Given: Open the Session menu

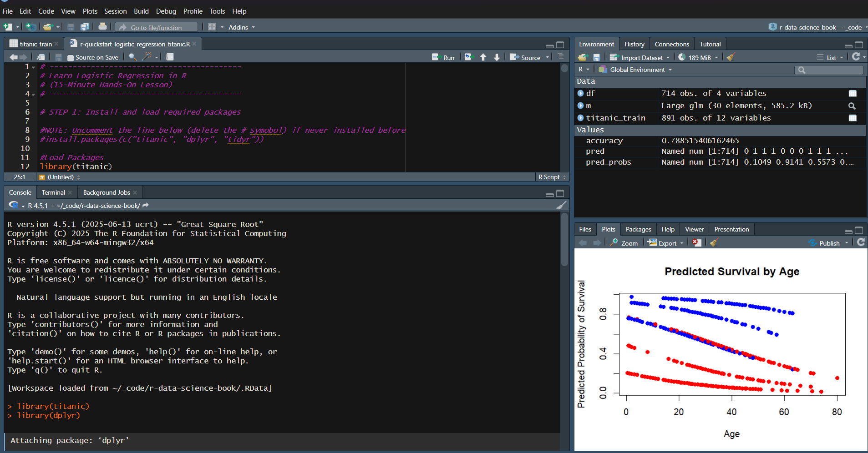Looking at the screenshot, I should click(x=115, y=11).
